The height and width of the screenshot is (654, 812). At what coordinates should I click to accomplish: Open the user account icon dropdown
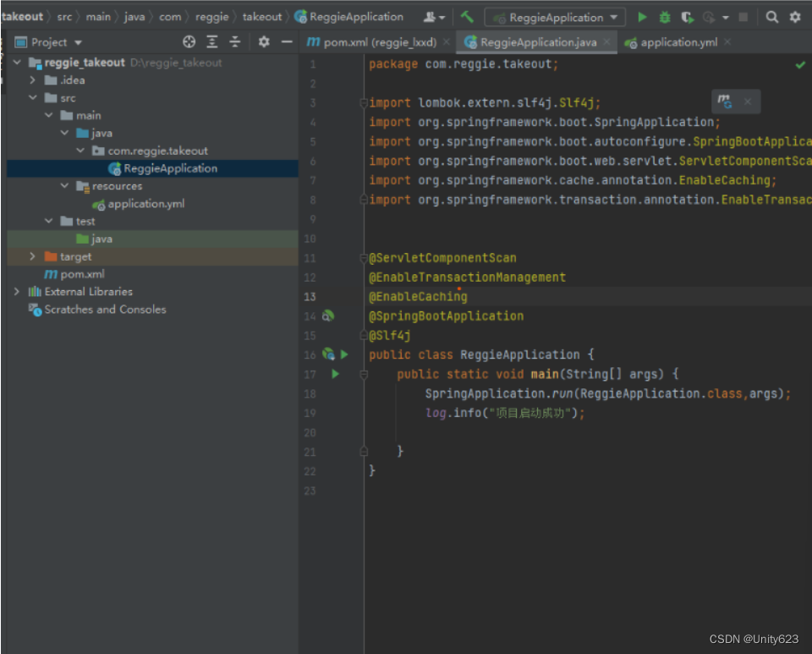click(434, 17)
